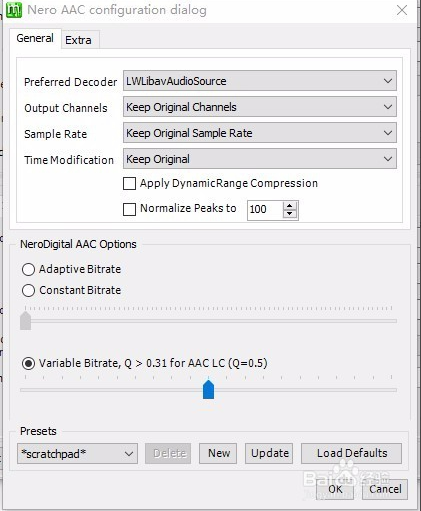Image resolution: width=421 pixels, height=511 pixels.
Task: Open the Sample Rate dropdown list
Action: coord(260,133)
